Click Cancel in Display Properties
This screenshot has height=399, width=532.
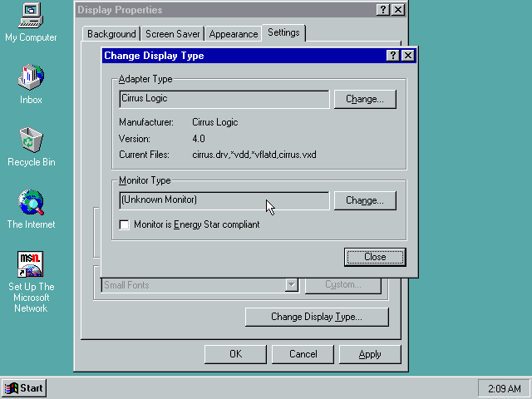[303, 354]
